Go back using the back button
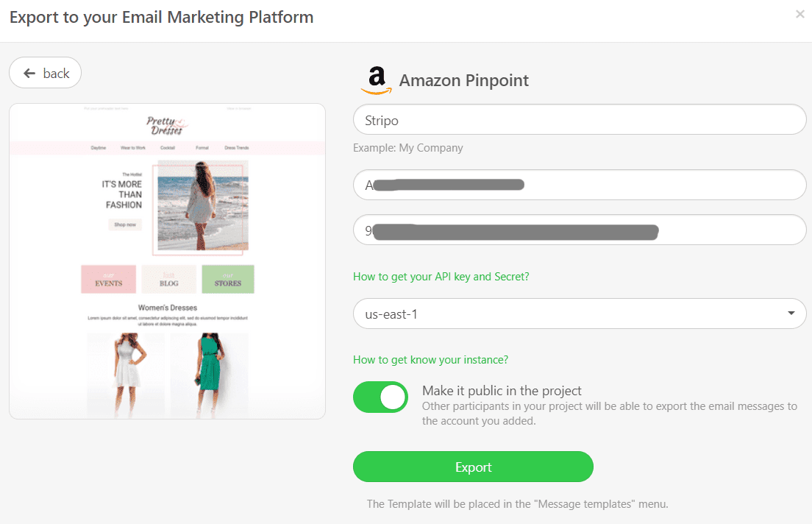 (45, 73)
